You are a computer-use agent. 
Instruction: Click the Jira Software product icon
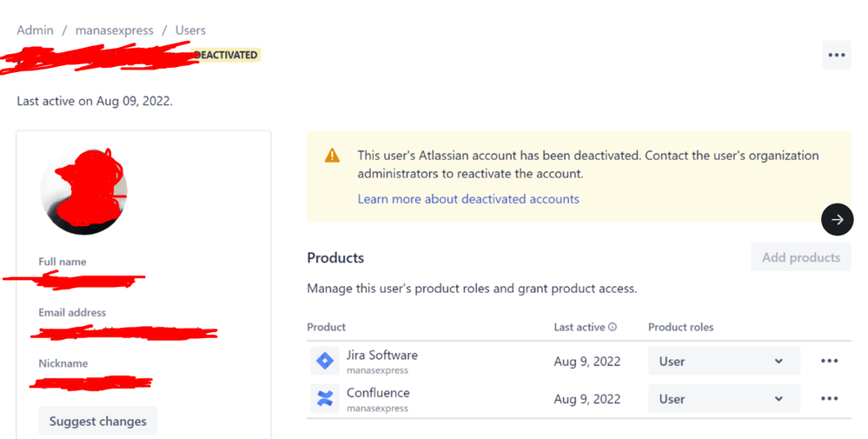(324, 361)
